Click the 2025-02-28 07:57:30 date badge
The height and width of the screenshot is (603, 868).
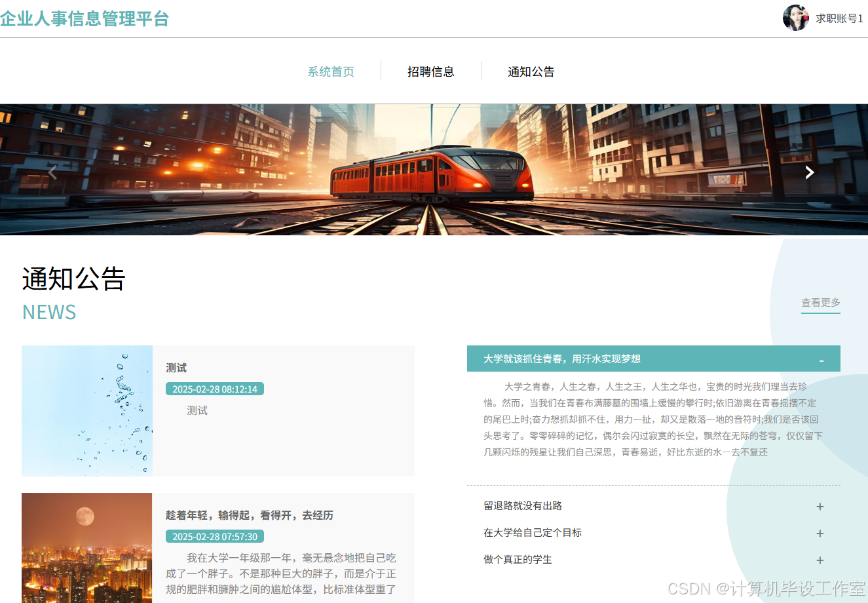pyautogui.click(x=215, y=536)
